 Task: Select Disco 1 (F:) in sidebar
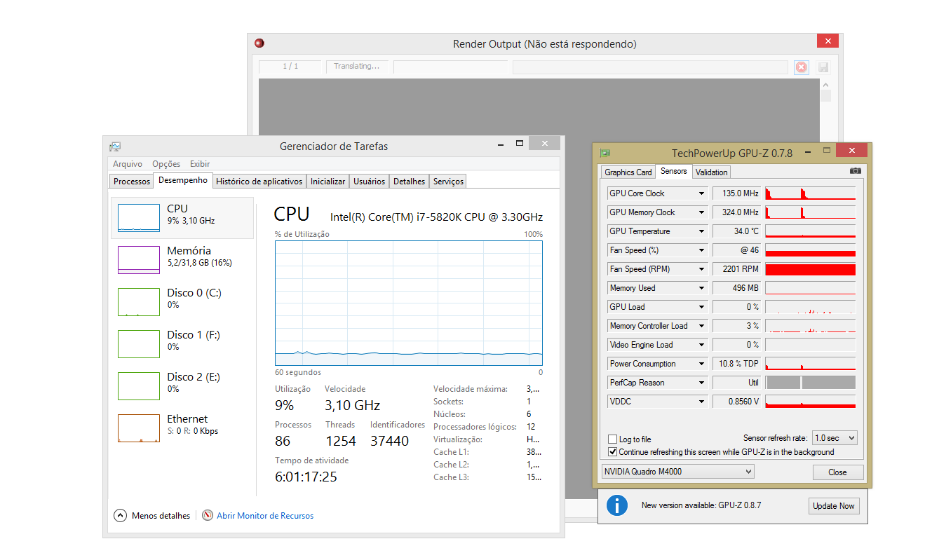tap(182, 344)
